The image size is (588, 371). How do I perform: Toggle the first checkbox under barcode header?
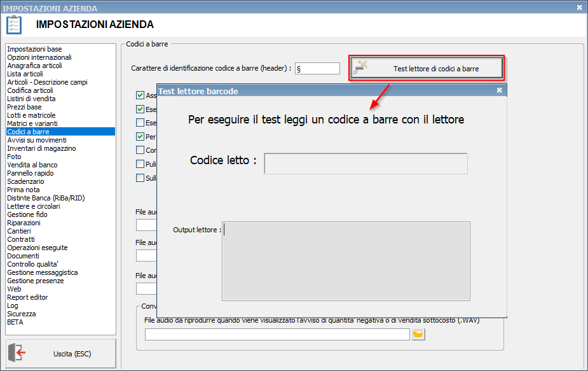click(x=140, y=95)
